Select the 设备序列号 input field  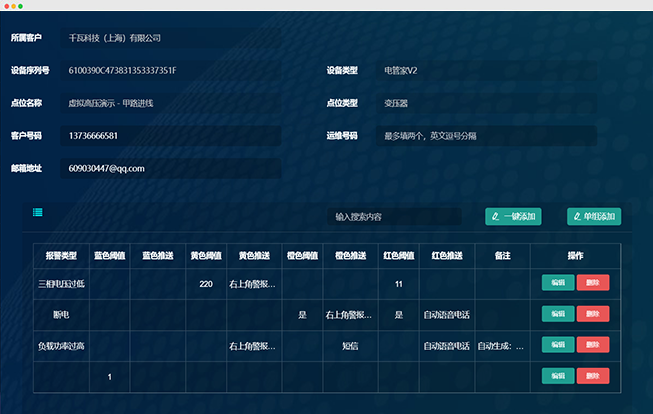[170, 71]
